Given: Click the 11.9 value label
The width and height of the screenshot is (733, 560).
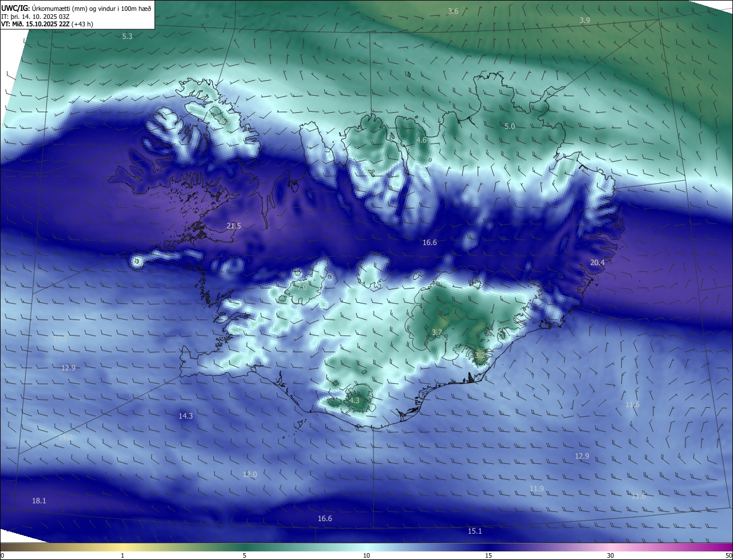Looking at the screenshot, I should pyautogui.click(x=537, y=489).
